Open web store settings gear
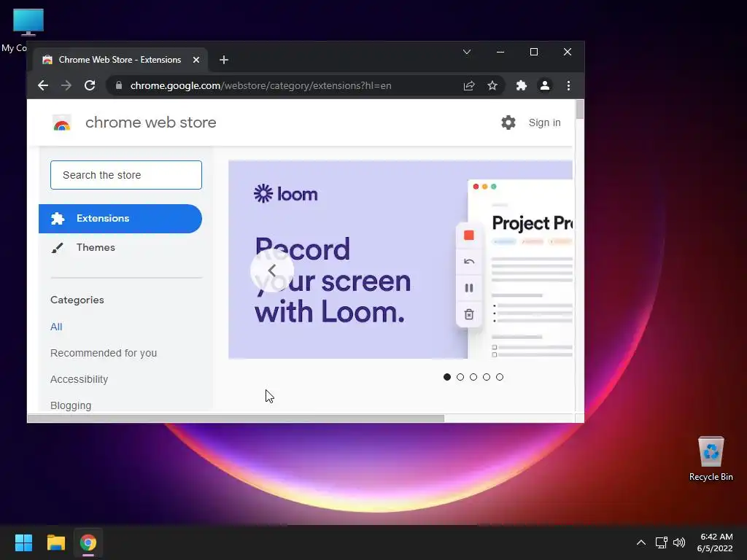This screenshot has height=560, width=747. click(508, 122)
